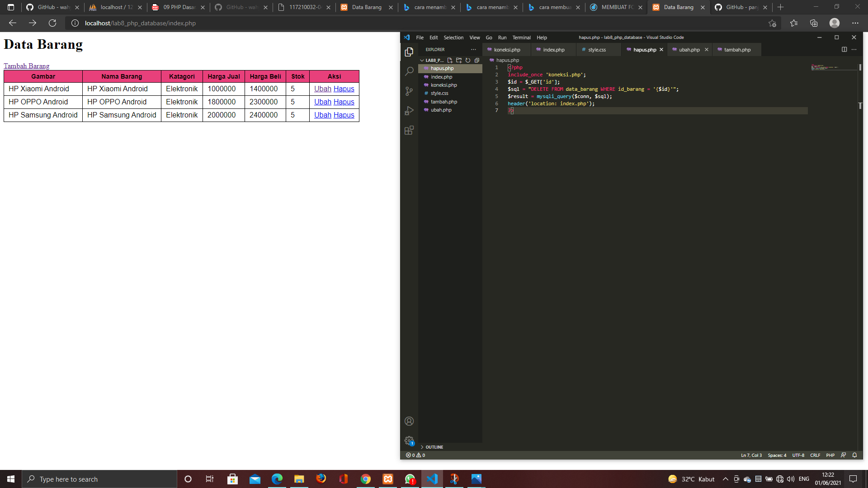Click the New File icon in Explorer
Viewport: 868px width, 488px height.
[x=449, y=60]
